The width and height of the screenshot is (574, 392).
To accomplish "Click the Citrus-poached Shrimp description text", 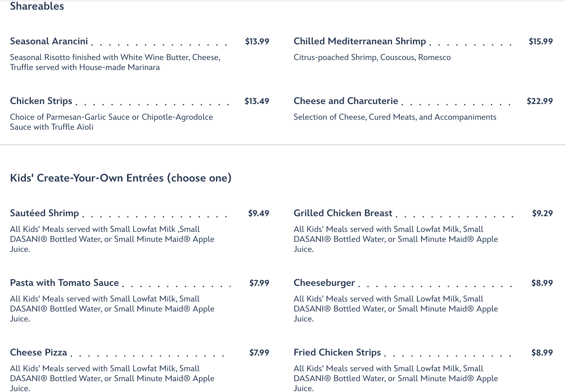I will coord(372,57).
